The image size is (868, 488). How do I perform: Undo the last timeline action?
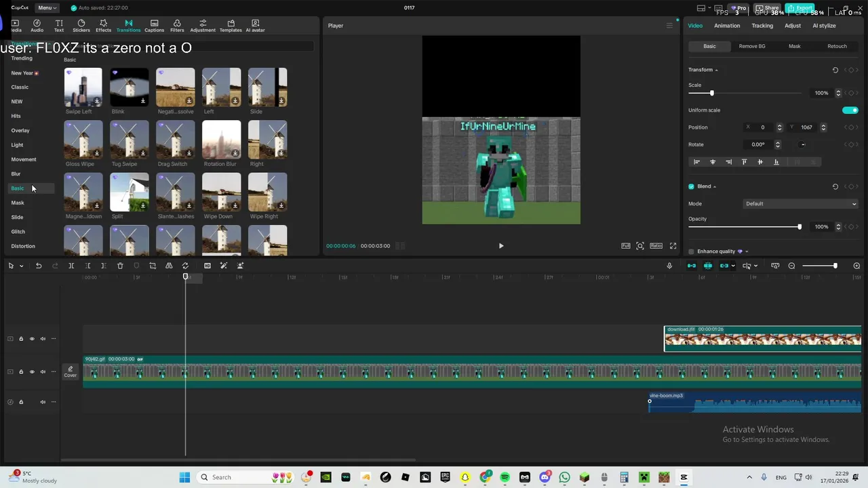point(39,266)
